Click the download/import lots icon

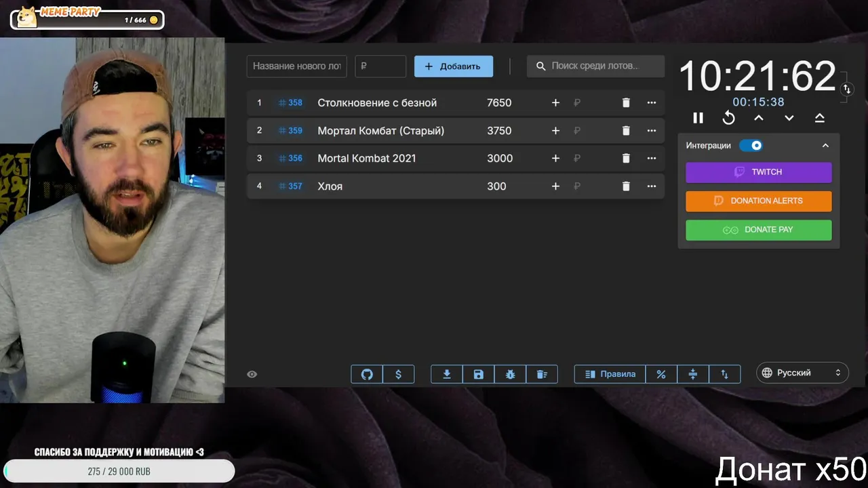tap(447, 374)
